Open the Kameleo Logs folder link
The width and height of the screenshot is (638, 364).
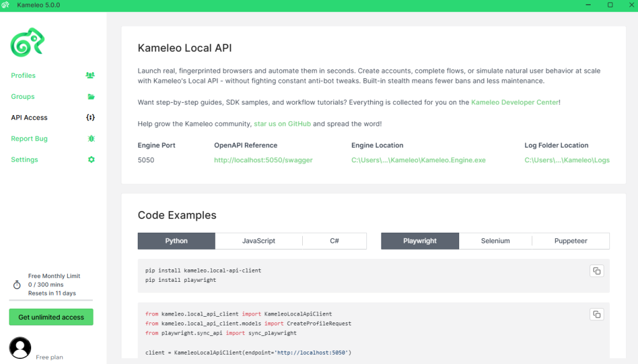(567, 160)
